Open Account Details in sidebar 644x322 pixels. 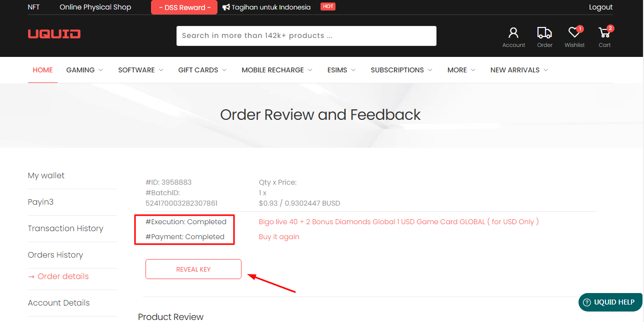click(59, 303)
